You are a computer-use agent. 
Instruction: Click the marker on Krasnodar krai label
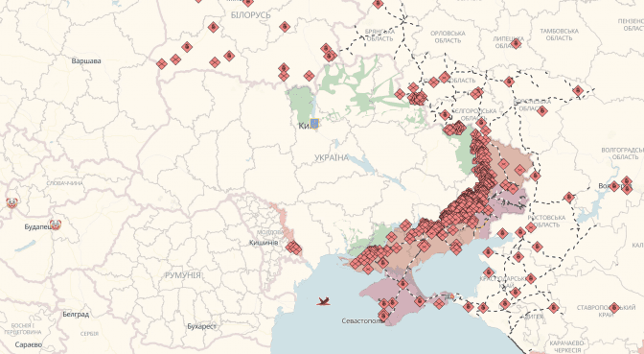pyautogui.click(x=531, y=279)
